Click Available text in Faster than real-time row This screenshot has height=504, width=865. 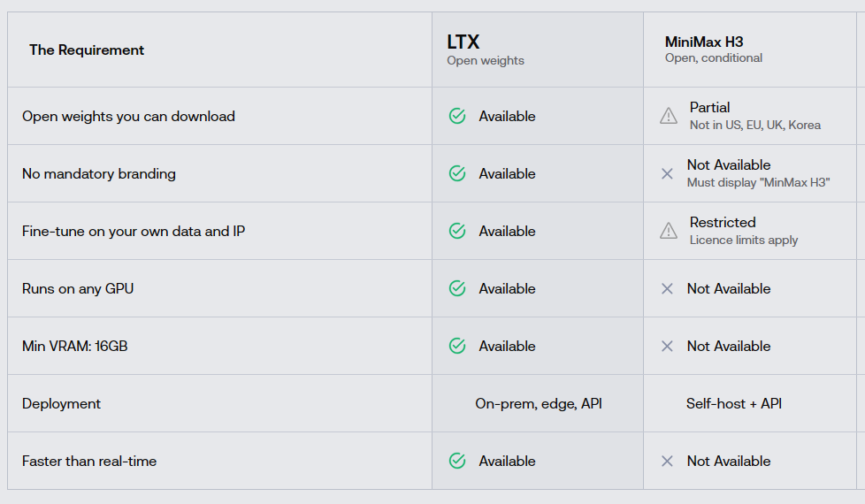point(507,461)
